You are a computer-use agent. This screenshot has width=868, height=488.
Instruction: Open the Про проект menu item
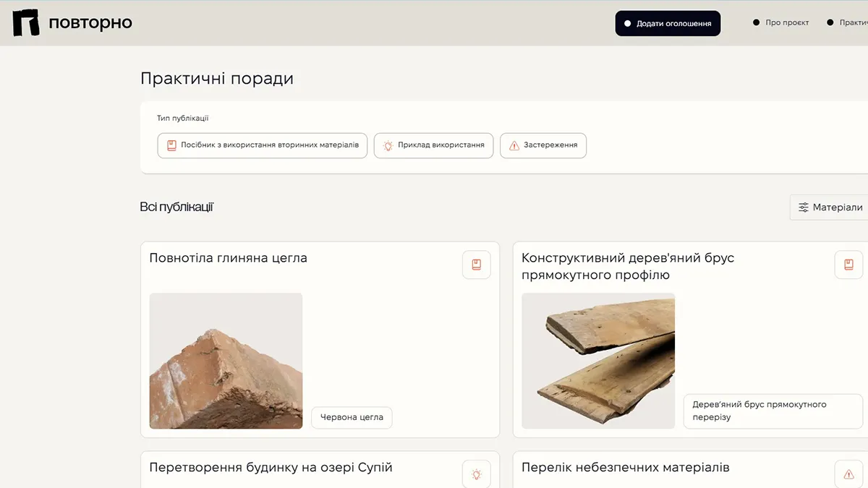[786, 23]
